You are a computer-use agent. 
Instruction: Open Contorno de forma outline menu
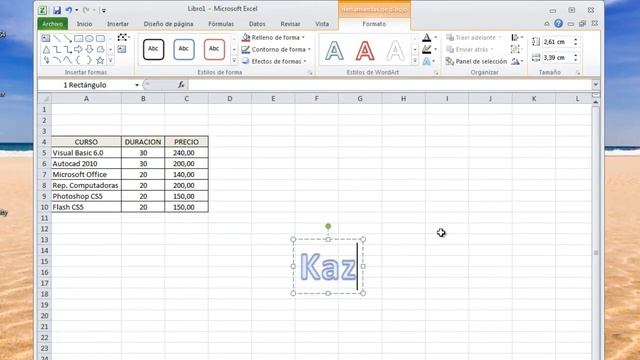click(x=276, y=49)
